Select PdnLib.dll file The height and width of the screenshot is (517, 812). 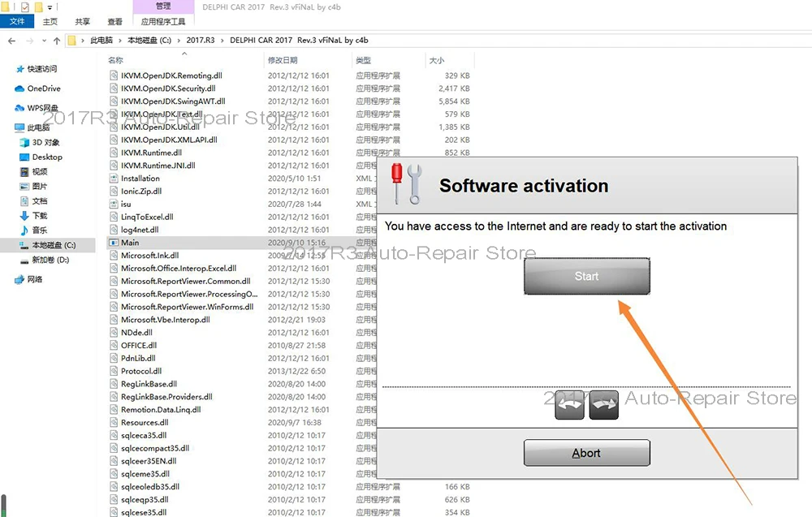[x=138, y=358]
